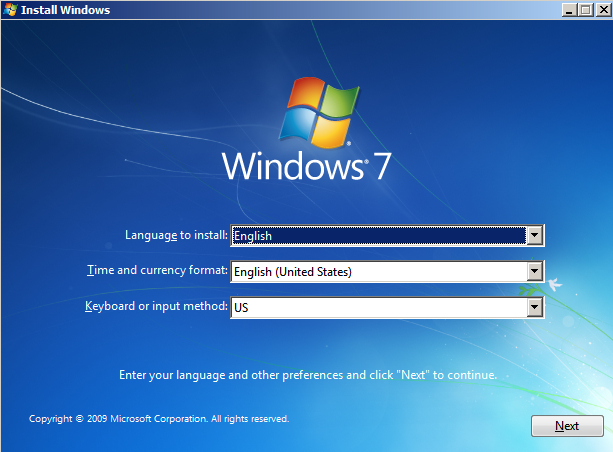Click the Keyboard or input method label
The image size is (613, 452).
pyautogui.click(x=156, y=306)
